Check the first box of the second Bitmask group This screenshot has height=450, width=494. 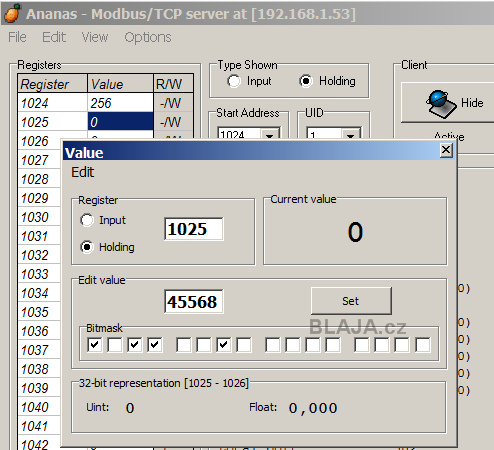(184, 345)
